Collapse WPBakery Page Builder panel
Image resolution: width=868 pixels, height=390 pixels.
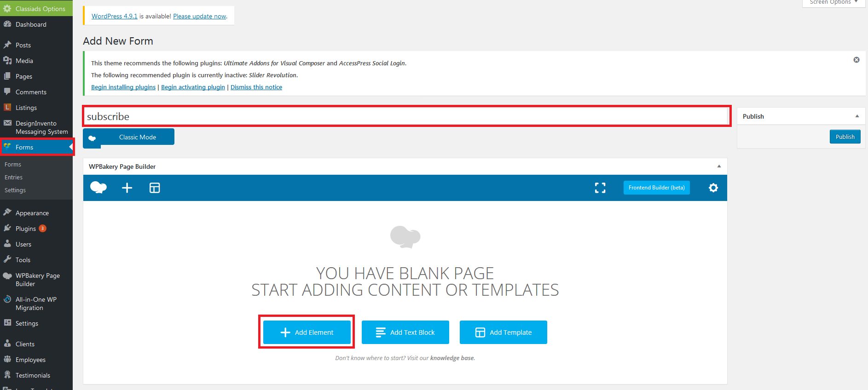tap(719, 166)
